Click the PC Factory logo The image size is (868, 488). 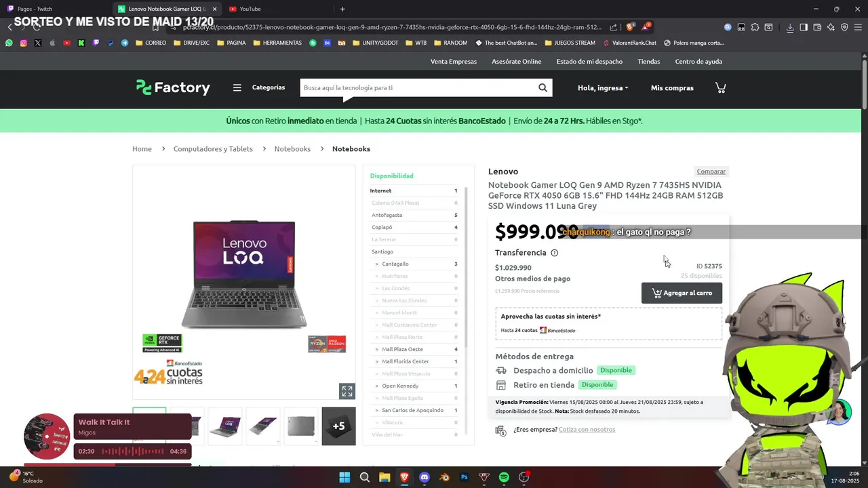pyautogui.click(x=173, y=87)
